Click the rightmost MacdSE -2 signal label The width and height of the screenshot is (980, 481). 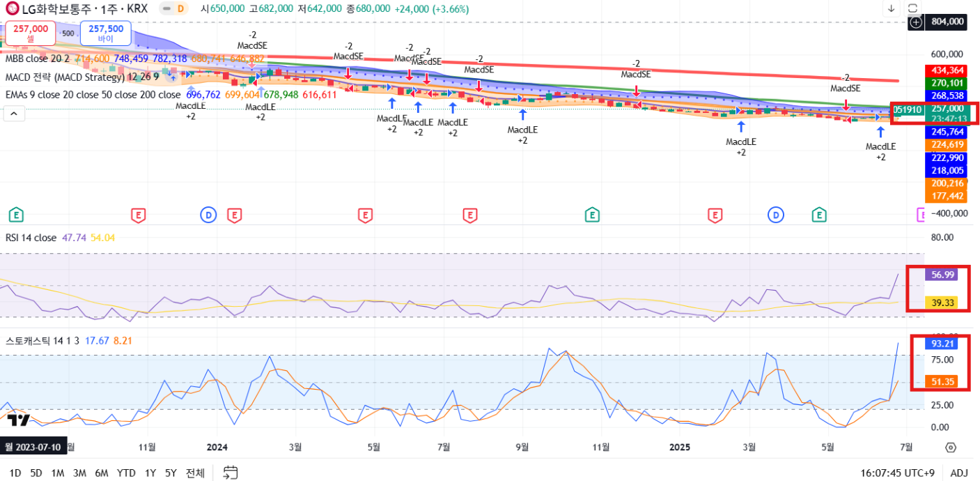click(845, 83)
